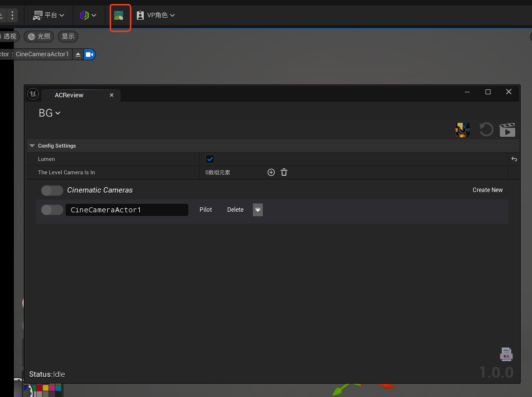Image resolution: width=532 pixels, height=397 pixels.
Task: Toggle the Cinematic Cameras switch
Action: [52, 191]
